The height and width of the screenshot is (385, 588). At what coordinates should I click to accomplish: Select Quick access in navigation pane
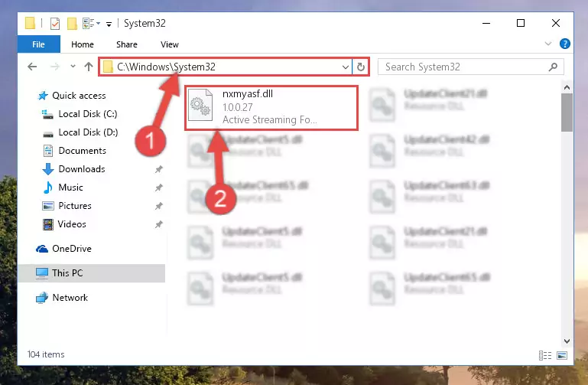point(79,96)
